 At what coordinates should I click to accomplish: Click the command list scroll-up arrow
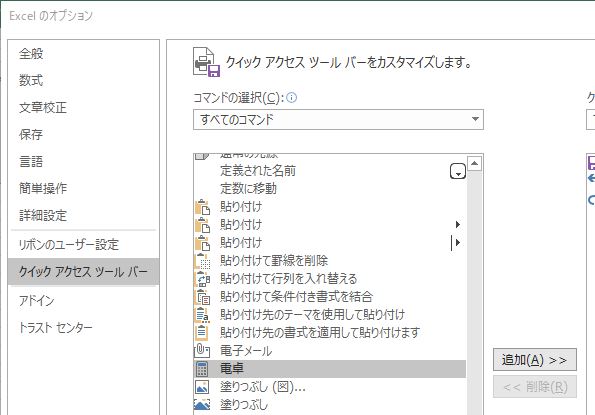tap(474, 163)
